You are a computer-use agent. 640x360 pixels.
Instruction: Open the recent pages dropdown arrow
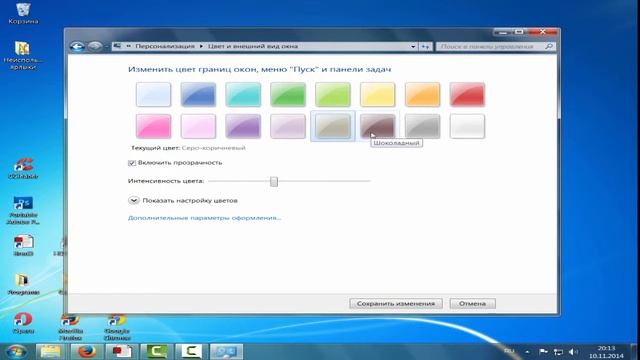(106, 47)
